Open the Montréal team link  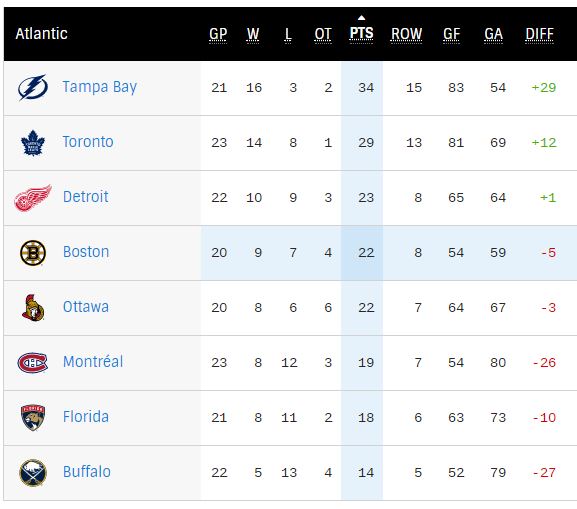[x=93, y=362]
